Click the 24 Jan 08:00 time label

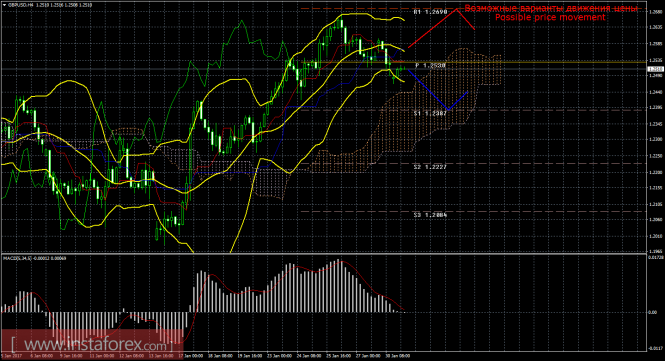[309, 356]
